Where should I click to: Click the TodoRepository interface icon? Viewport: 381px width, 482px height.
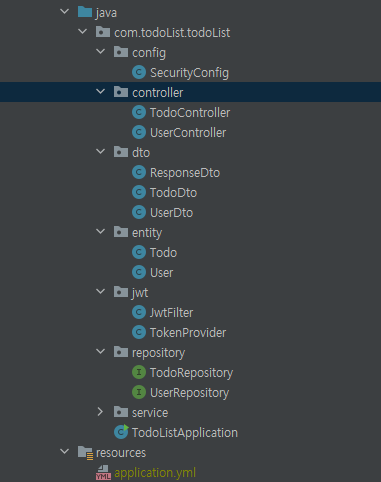pyautogui.click(x=139, y=372)
